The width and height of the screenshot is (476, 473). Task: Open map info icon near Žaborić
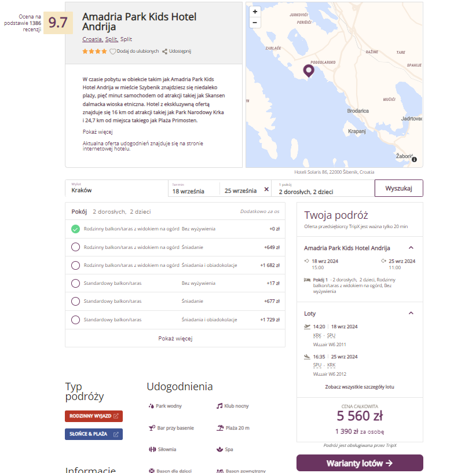[415, 159]
